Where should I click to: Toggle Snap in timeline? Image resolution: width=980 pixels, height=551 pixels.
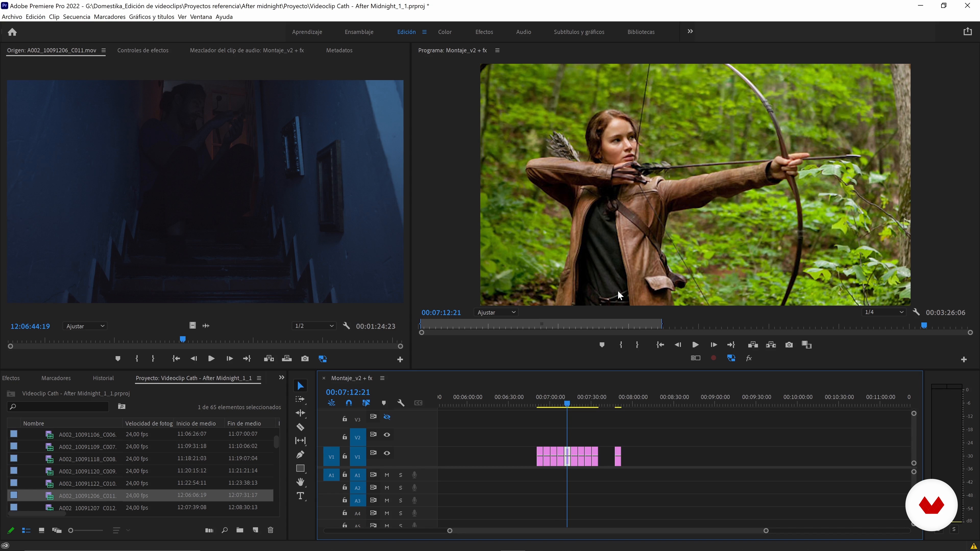[x=349, y=403]
